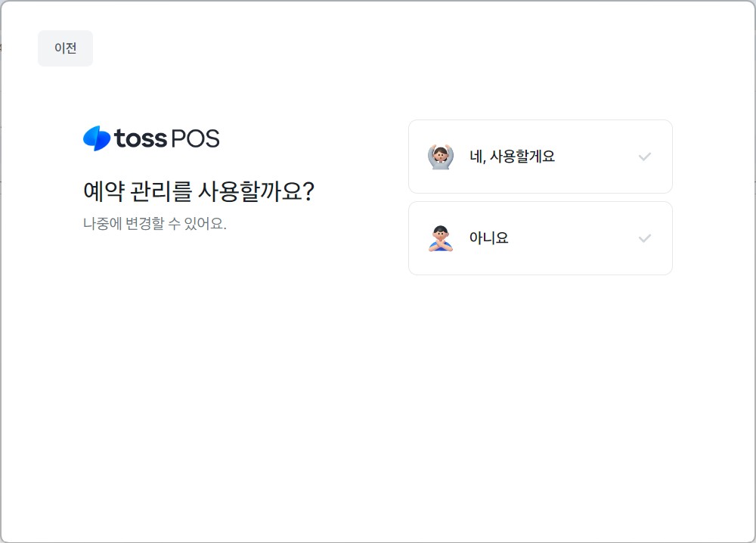Tick the gray check on the no card
756x543 pixels.
644,238
